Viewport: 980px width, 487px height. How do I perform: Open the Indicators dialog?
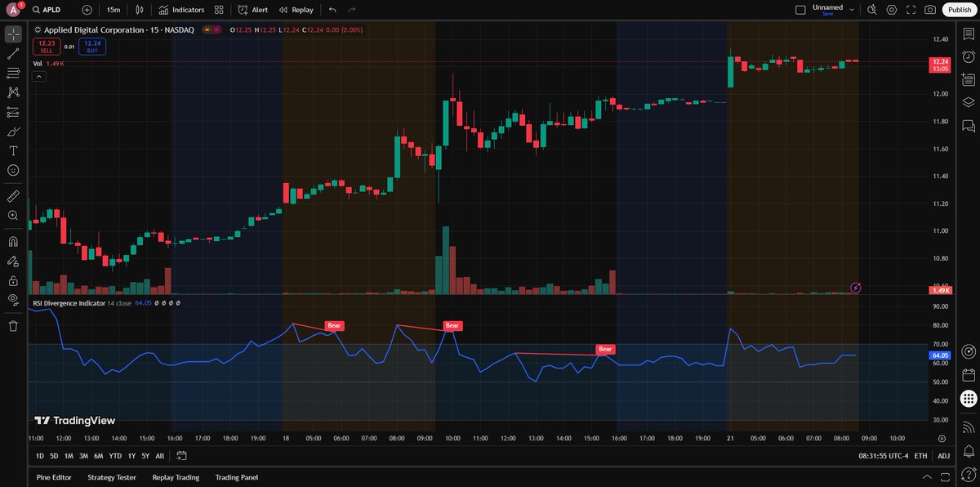coord(181,10)
